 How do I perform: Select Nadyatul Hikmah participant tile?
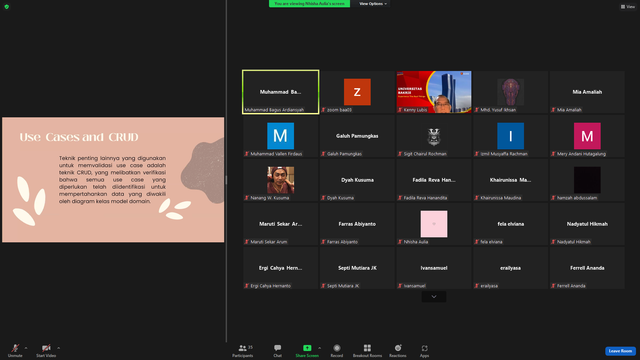pyautogui.click(x=587, y=224)
